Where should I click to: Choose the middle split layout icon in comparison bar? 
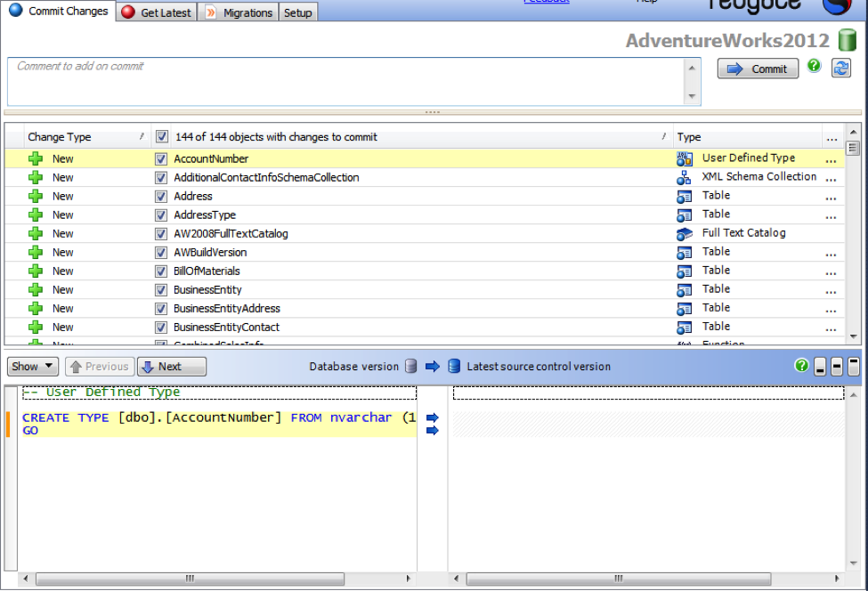coord(837,367)
